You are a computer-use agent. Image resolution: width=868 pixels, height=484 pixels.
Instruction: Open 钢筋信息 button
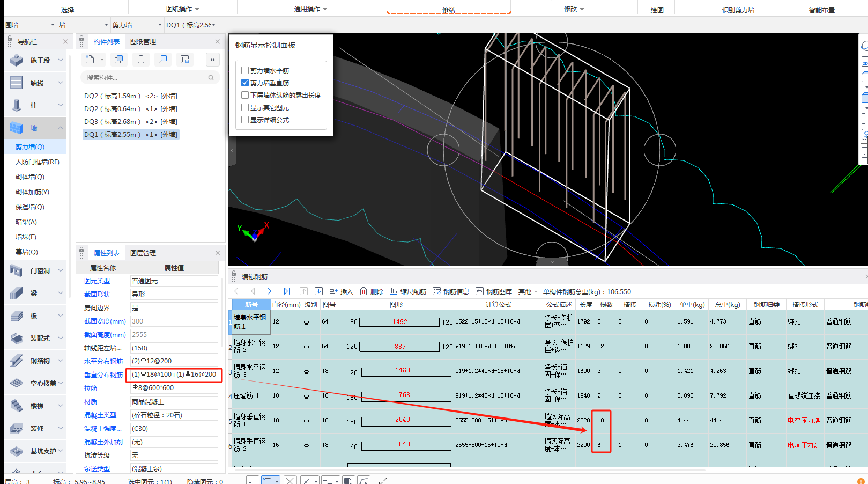[451, 291]
